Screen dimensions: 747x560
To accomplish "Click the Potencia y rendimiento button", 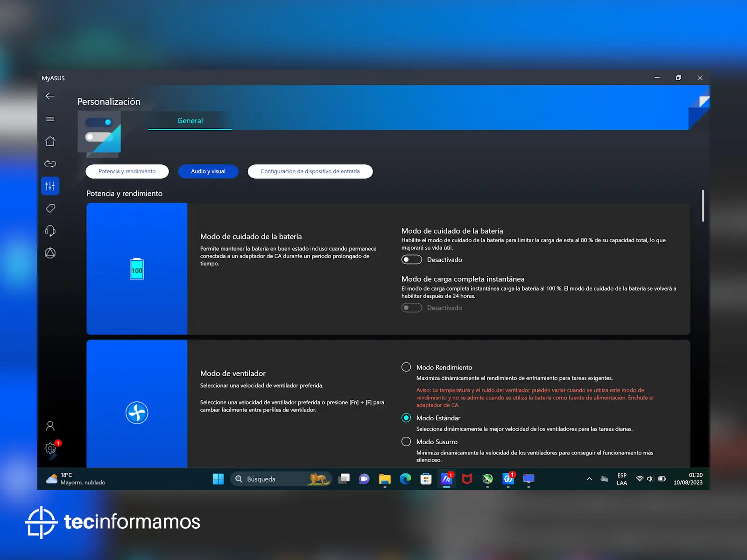I will (x=127, y=171).
